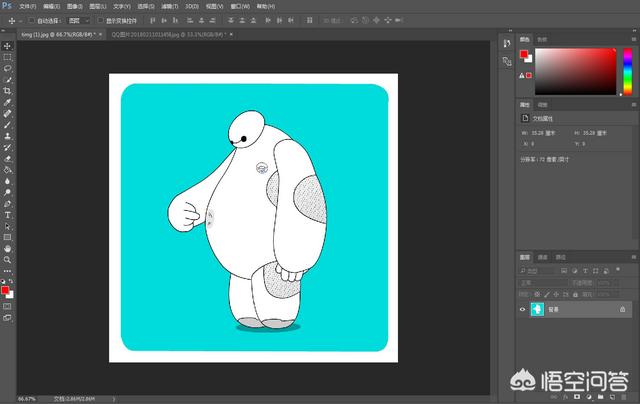640x404 pixels.
Task: Toggle the layer filtering on/off switch
Action: pos(618,269)
